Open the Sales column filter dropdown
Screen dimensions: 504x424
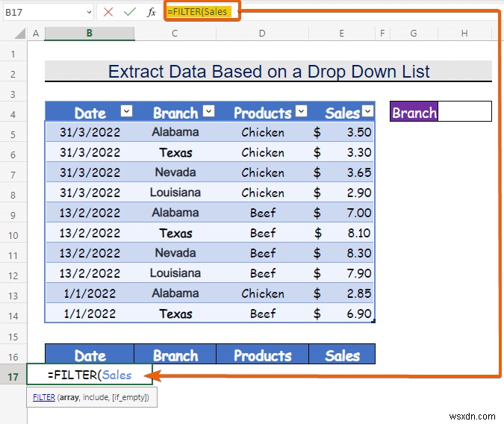[x=367, y=111]
